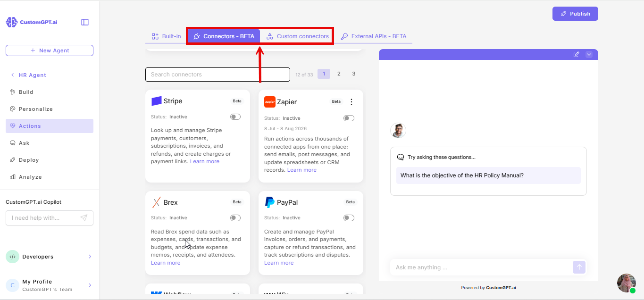Click the External APIs key icon
The image size is (644, 300).
tap(344, 36)
